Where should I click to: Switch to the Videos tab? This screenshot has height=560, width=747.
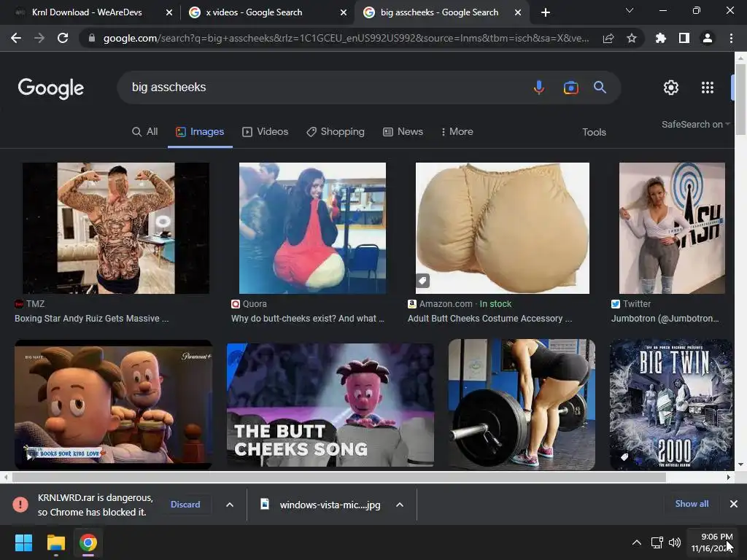click(x=266, y=131)
